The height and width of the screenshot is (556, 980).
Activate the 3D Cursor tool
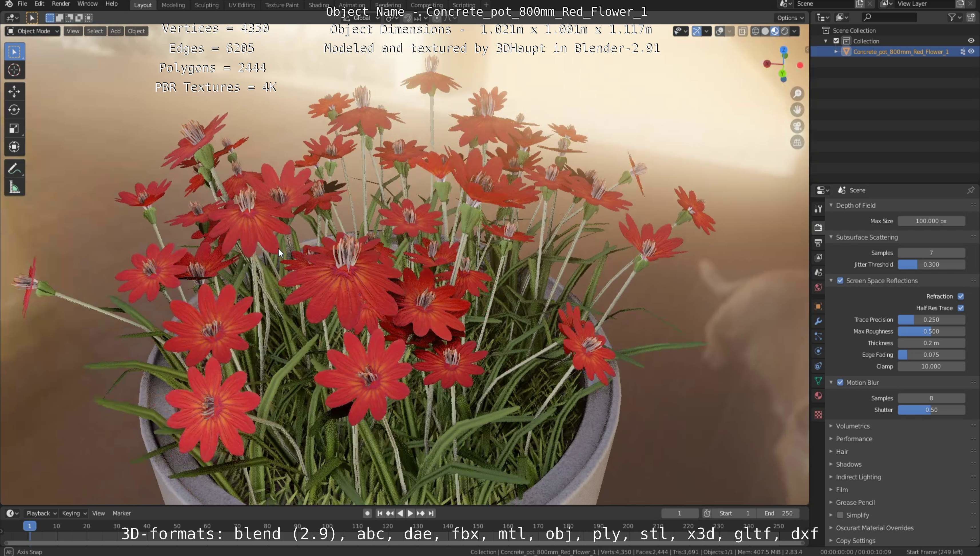[14, 70]
